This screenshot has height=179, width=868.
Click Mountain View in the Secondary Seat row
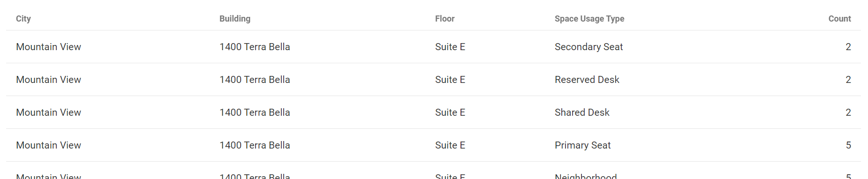[x=48, y=47]
